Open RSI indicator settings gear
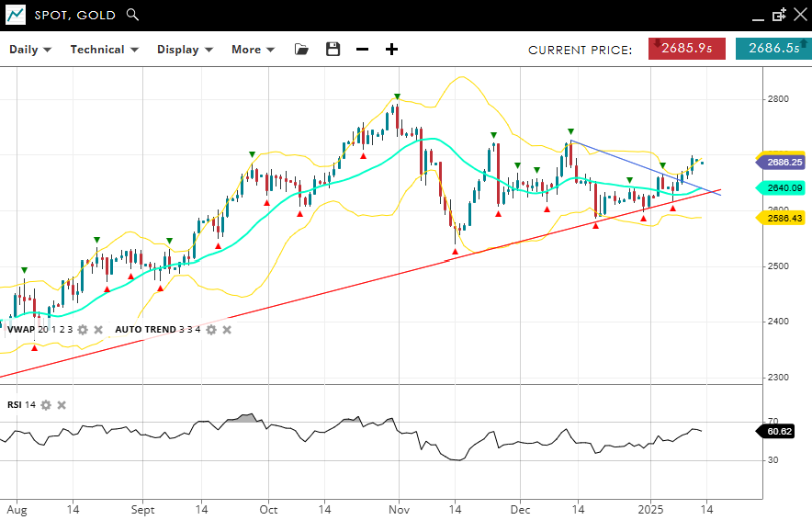 click(x=46, y=405)
